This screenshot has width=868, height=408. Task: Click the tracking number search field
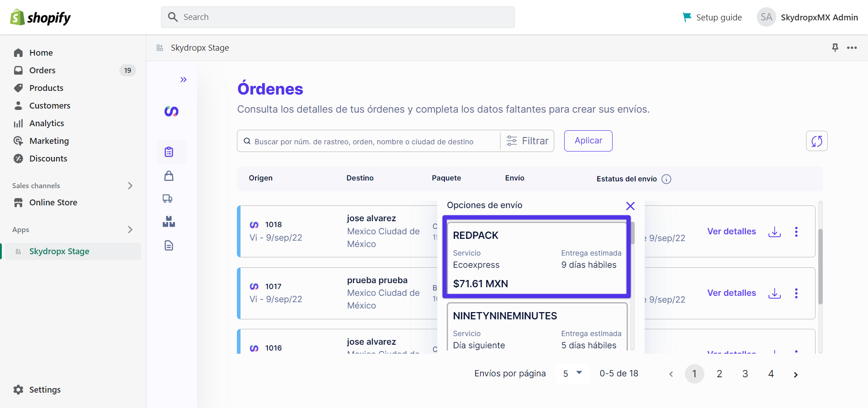pos(368,142)
